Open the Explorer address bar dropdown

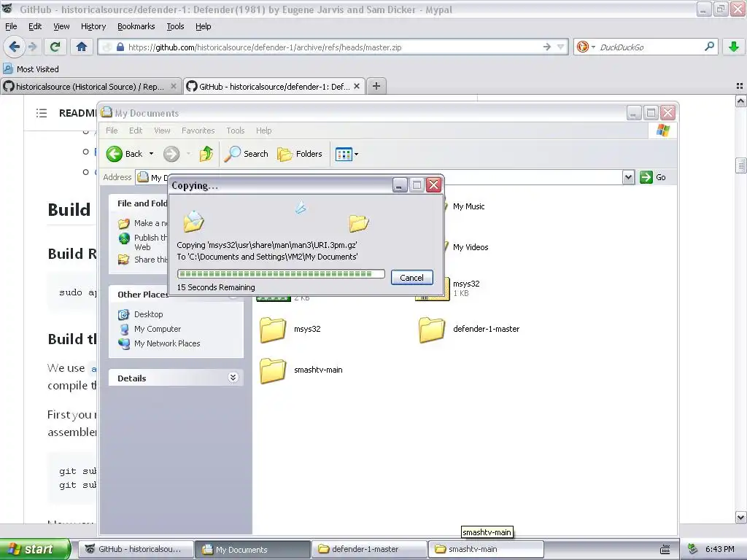click(x=628, y=177)
